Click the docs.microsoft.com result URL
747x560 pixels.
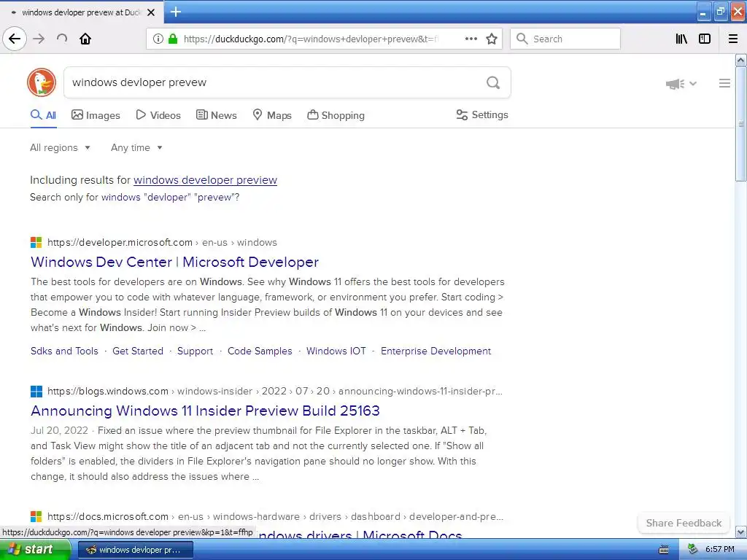[275, 517]
